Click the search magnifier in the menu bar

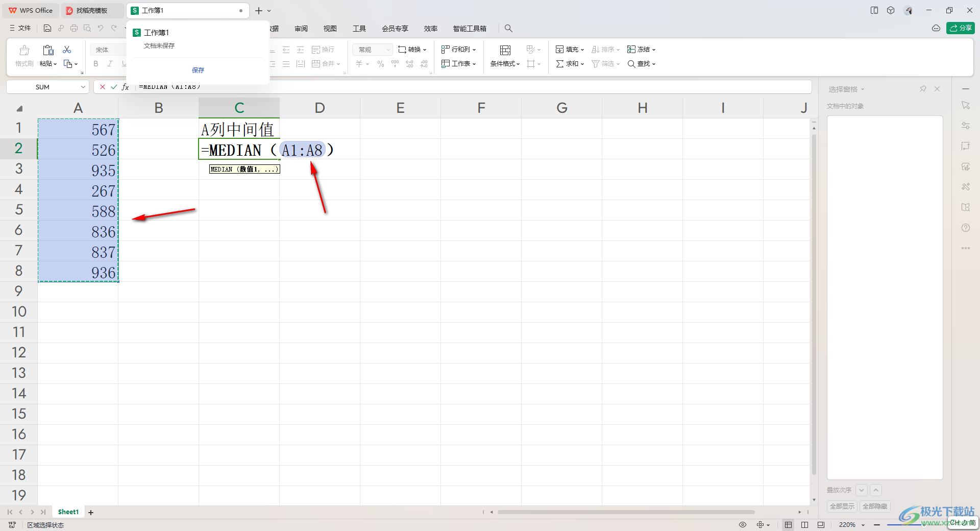tap(508, 29)
